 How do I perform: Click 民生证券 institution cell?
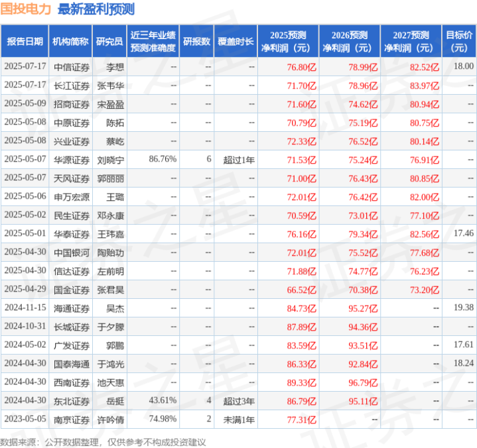point(72,215)
